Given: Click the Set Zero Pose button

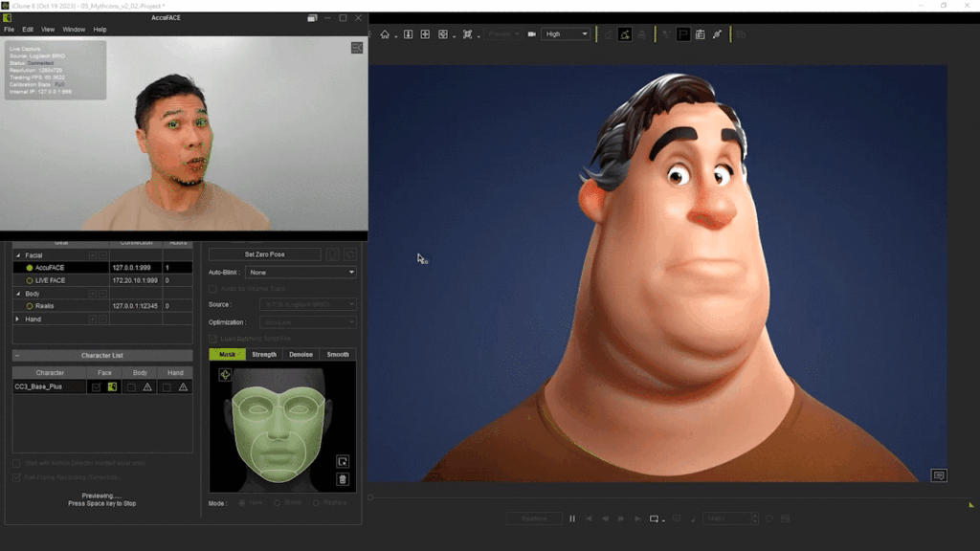Looking at the screenshot, I should (264, 254).
